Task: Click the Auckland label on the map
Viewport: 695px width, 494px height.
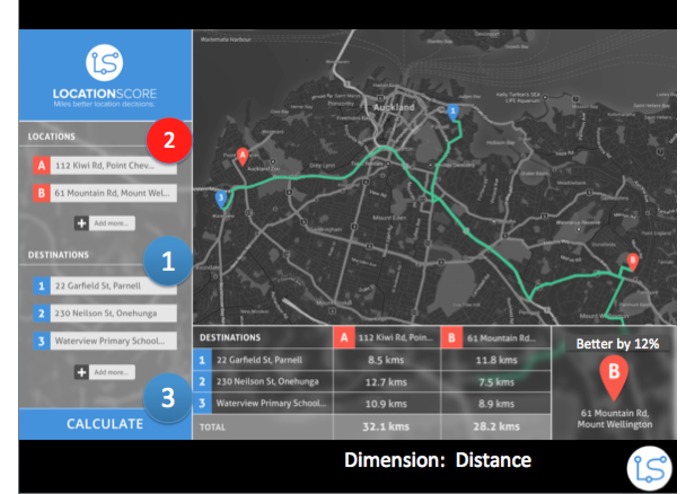Action: point(394,107)
